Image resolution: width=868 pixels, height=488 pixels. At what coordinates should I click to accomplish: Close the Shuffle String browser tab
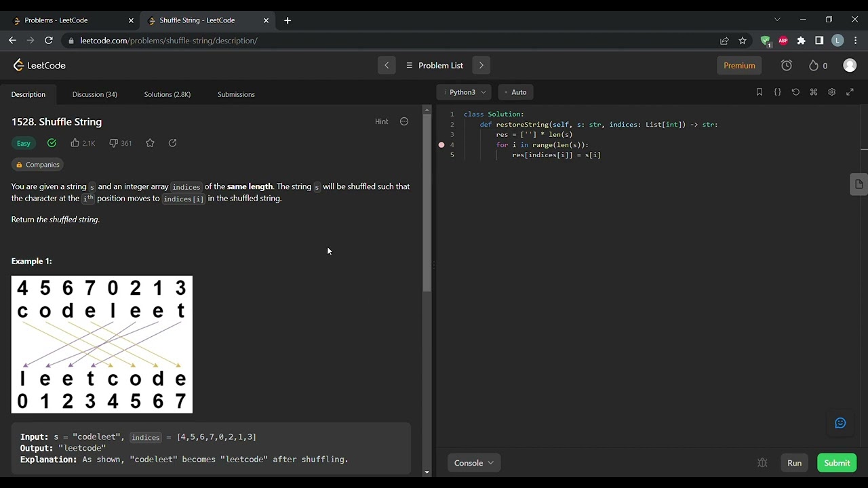266,20
